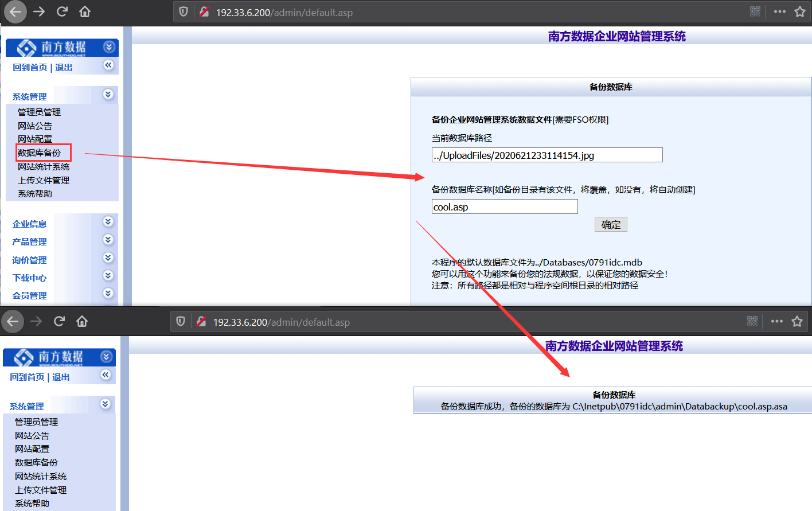Click 退出 to log out in top window

[x=64, y=68]
